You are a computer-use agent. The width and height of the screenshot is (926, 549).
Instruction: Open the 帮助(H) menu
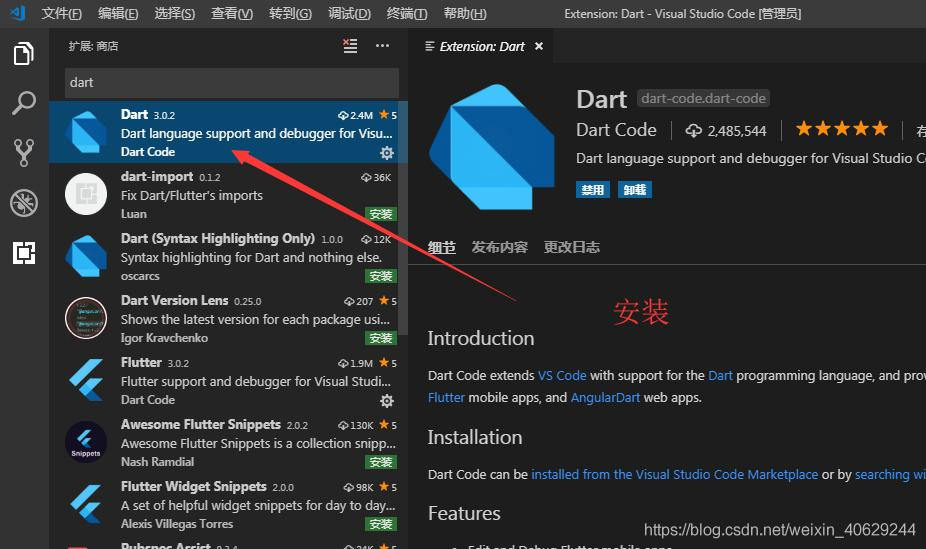point(465,13)
